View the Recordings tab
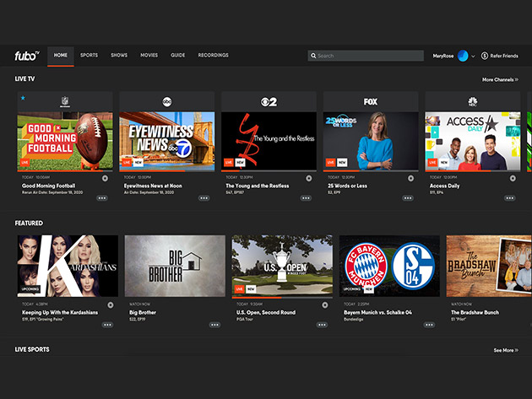Screen dimensions: 532x399 [214, 56]
